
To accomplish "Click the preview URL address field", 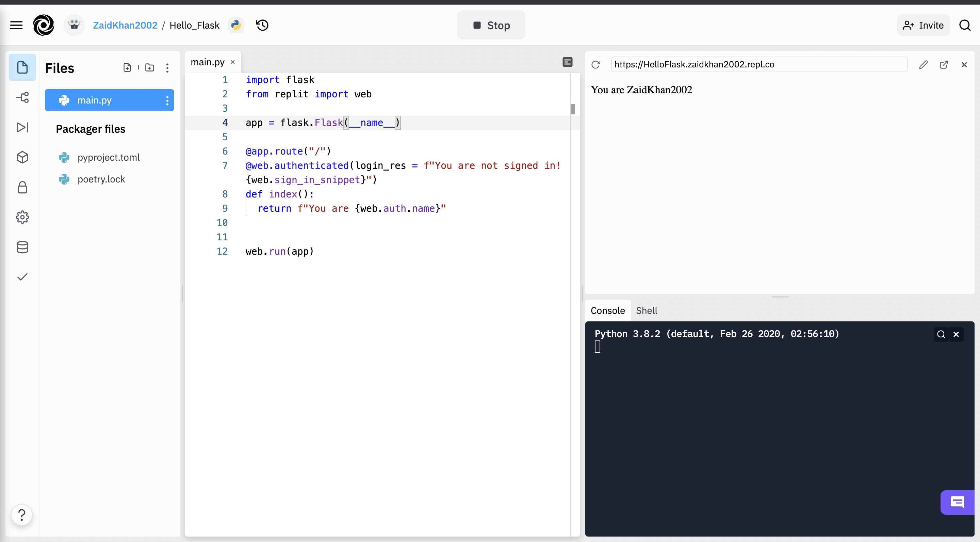I will pyautogui.click(x=759, y=65).
